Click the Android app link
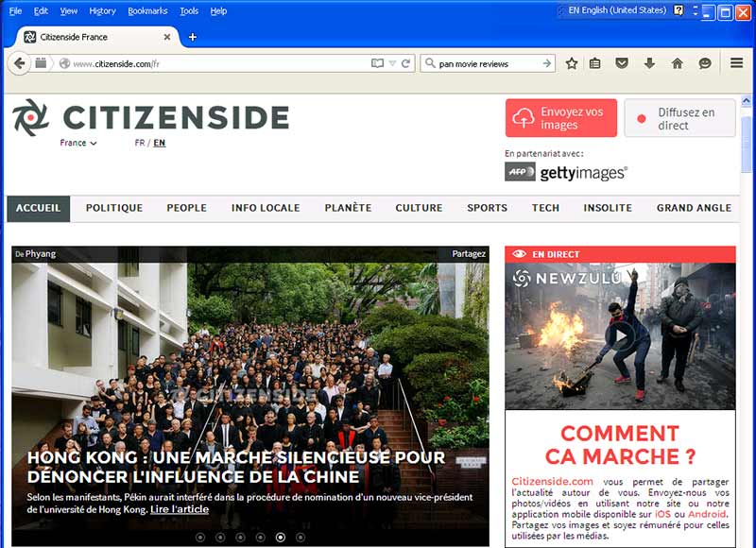 [707, 514]
